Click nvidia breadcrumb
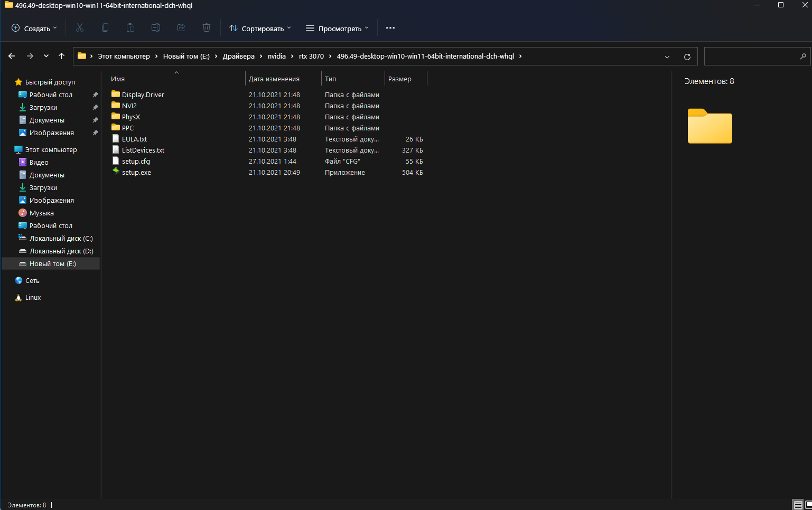 [277, 56]
